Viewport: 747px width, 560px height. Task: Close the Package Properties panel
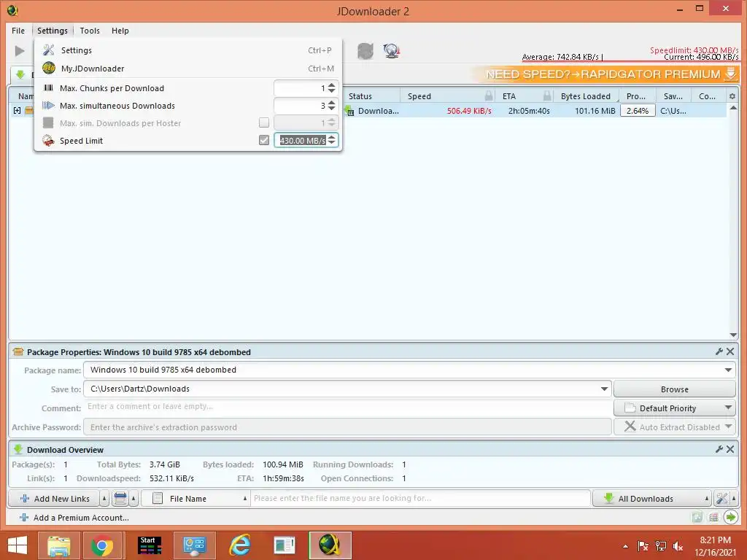(x=730, y=351)
